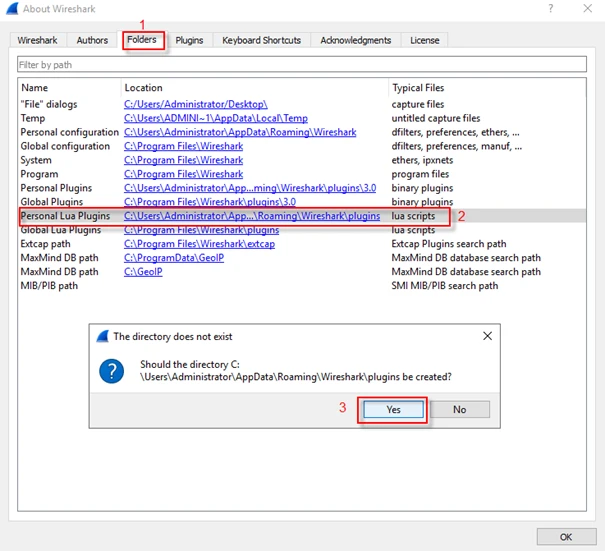
Task: Open the Authors tab
Action: (x=93, y=40)
